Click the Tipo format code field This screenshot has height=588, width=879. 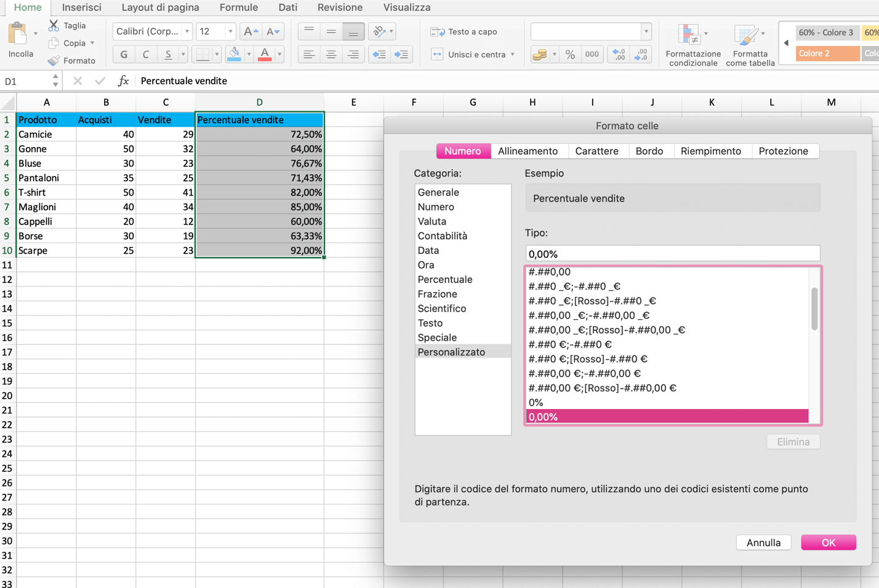pyautogui.click(x=673, y=253)
